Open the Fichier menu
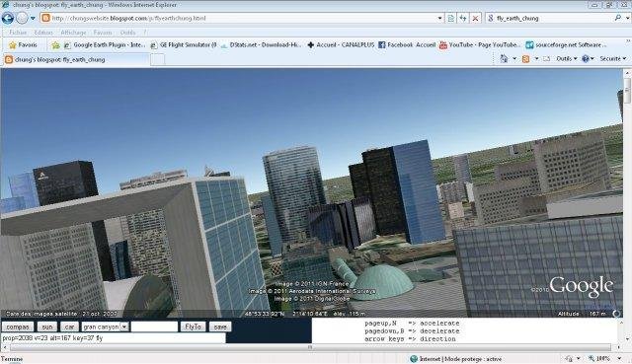This screenshot has width=632, height=364. (x=18, y=33)
